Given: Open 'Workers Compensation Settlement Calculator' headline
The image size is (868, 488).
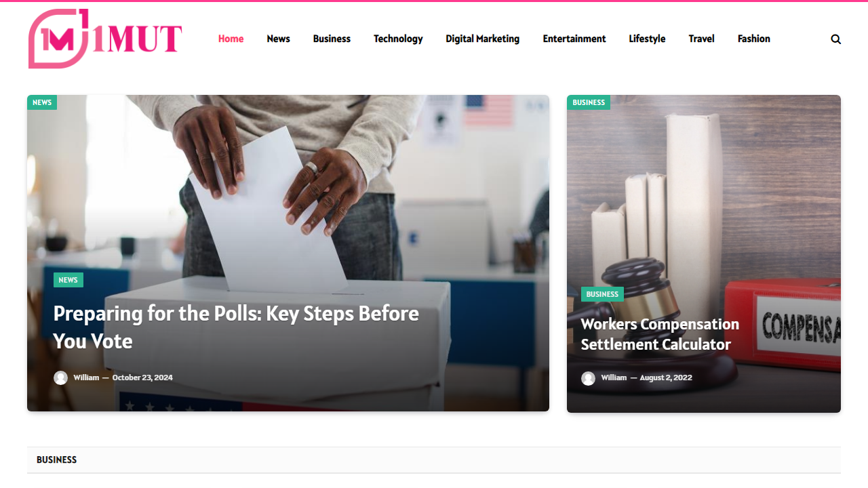Looking at the screenshot, I should tap(660, 334).
